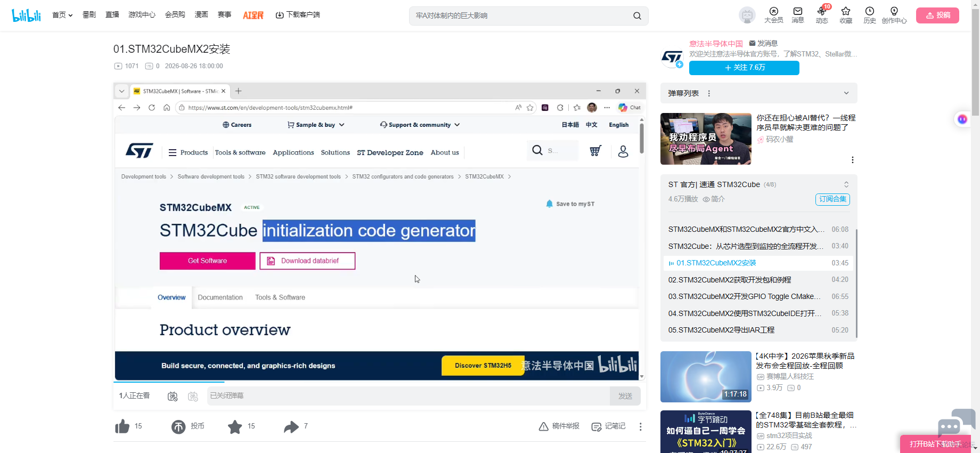
Task: Open the 创作中心 creator center icon
Action: pos(894,15)
